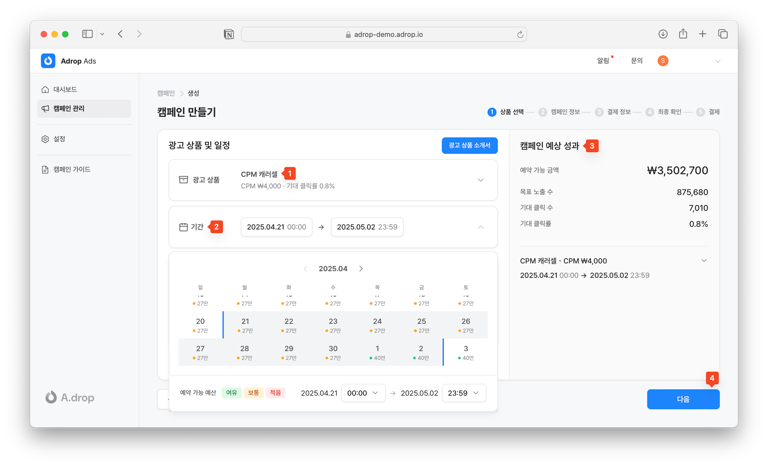Screen dimensions: 768x467
Task: Open the 00:00 start time dropdown
Action: pos(362,393)
